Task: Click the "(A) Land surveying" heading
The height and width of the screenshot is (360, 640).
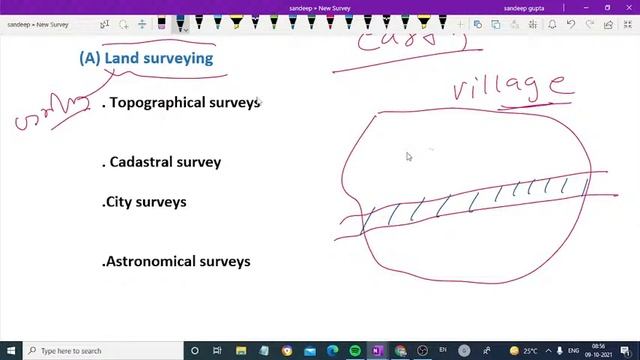Action: pyautogui.click(x=146, y=58)
